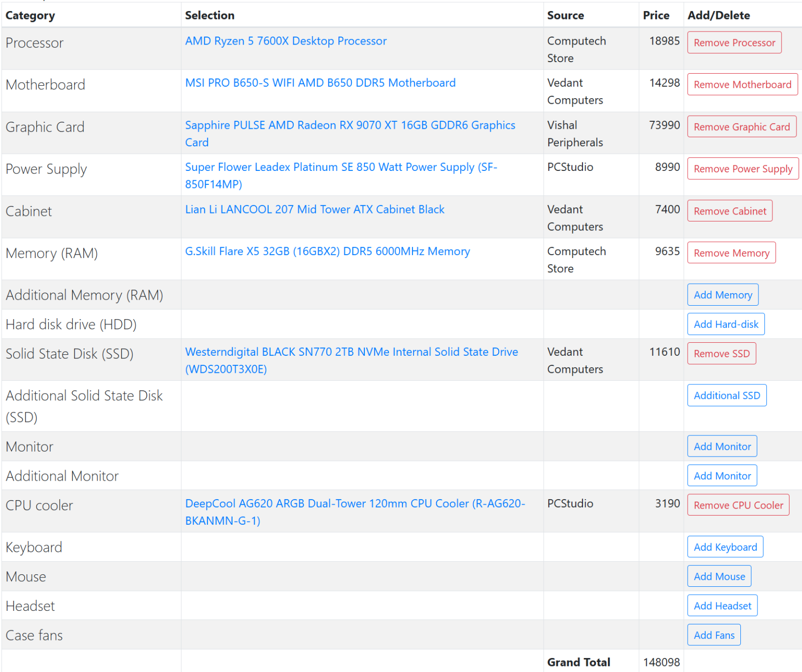Screen dimensions: 802x672
Task: Click the Add Memory button
Action: [x=722, y=295]
